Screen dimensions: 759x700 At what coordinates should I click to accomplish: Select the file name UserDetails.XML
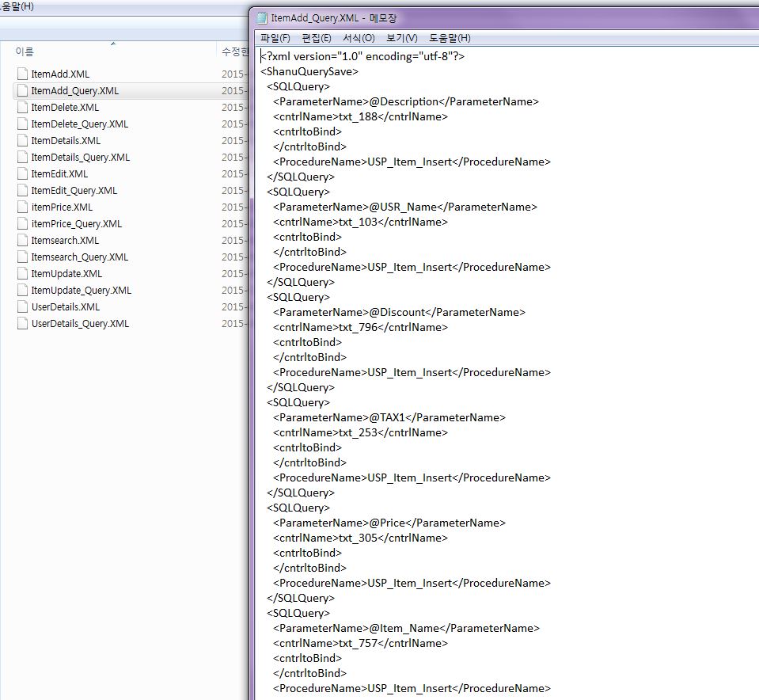[66, 306]
